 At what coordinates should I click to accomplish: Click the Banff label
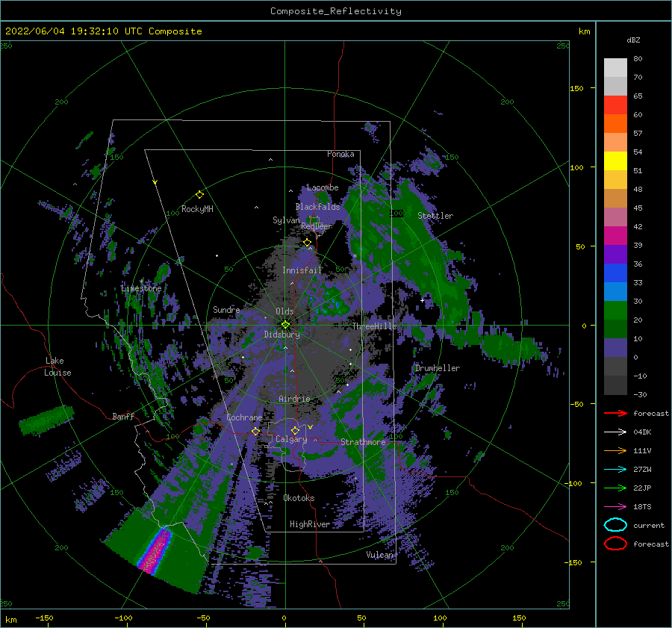coord(123,416)
